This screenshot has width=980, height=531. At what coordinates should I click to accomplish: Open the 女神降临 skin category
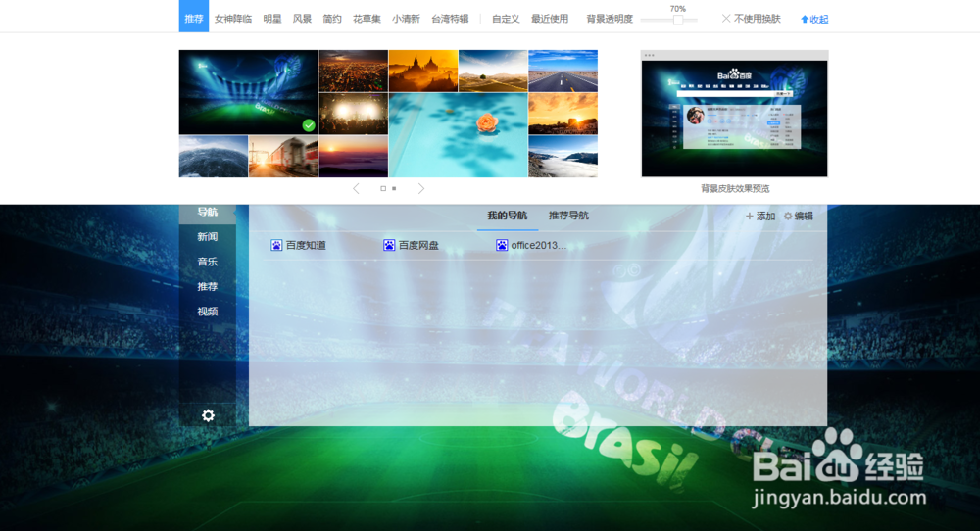[233, 19]
